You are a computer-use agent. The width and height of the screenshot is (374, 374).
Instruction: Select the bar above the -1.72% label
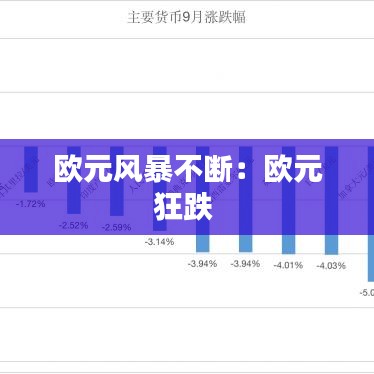click(31, 169)
